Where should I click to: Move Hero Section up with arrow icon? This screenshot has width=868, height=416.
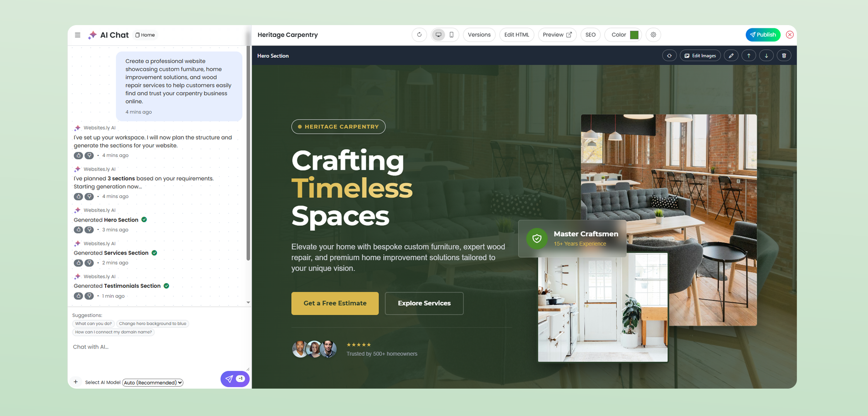point(749,56)
